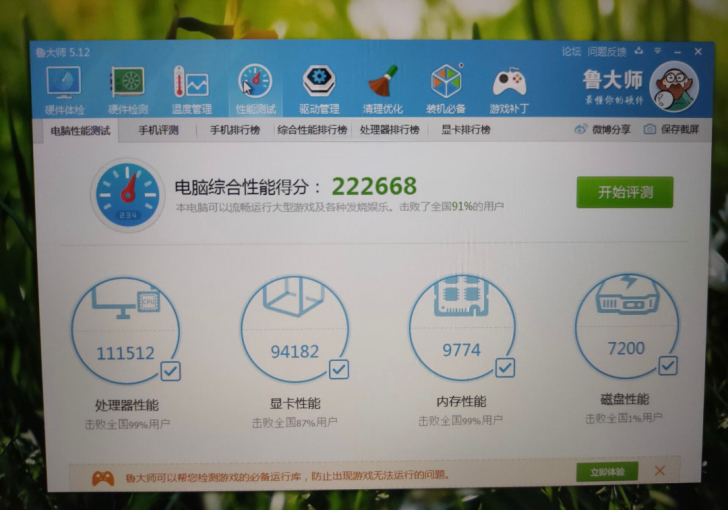Switch to 综合性能排行榜 tab
Image resolution: width=728 pixels, height=510 pixels.
(x=312, y=130)
